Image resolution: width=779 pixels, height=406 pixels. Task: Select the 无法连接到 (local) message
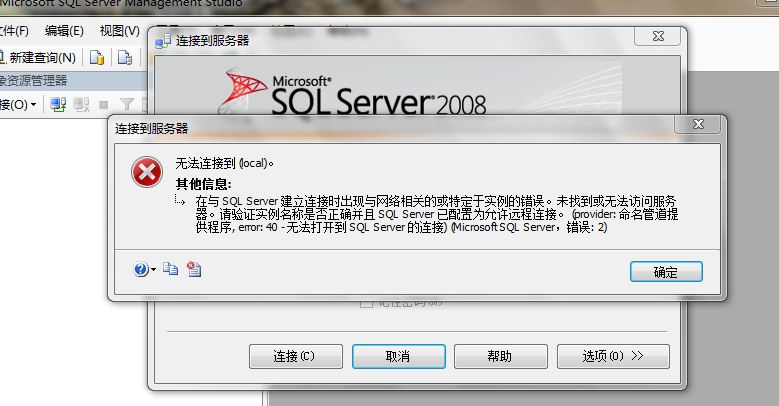[x=224, y=163]
